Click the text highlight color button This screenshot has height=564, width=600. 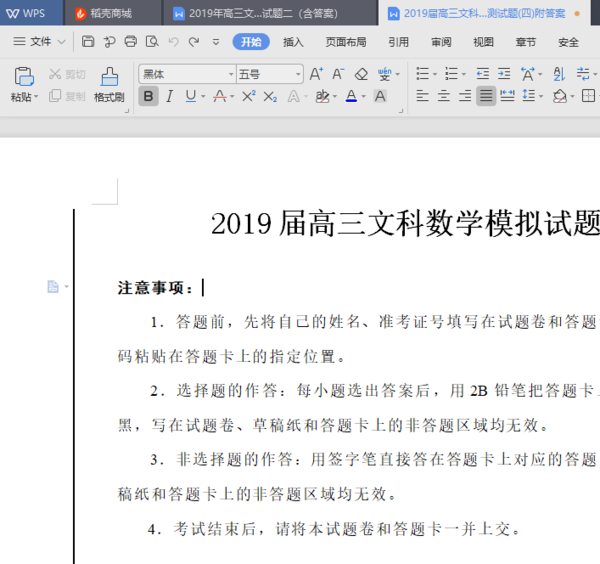[323, 96]
